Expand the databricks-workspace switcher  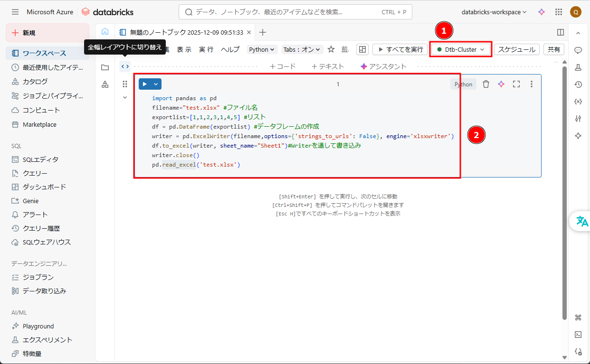pyautogui.click(x=494, y=12)
